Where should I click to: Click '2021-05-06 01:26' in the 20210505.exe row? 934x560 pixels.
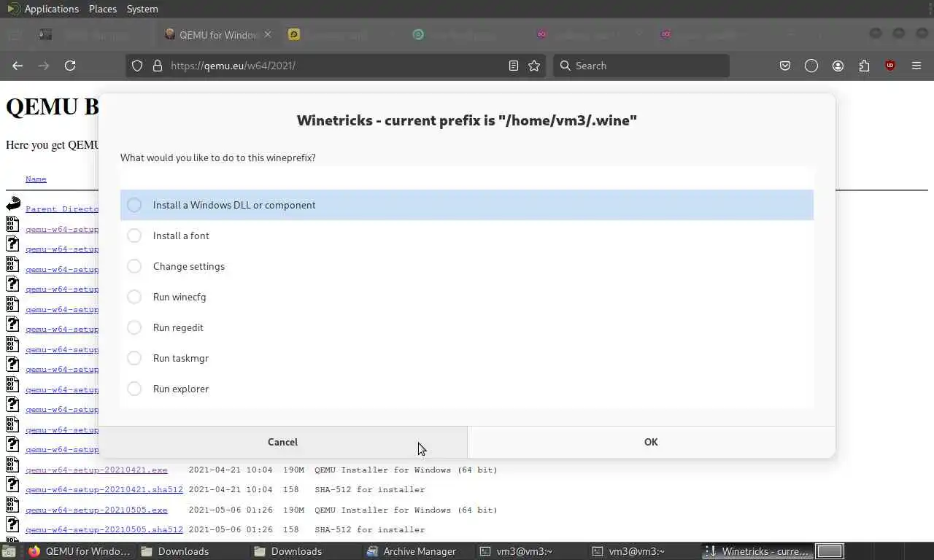(x=231, y=510)
